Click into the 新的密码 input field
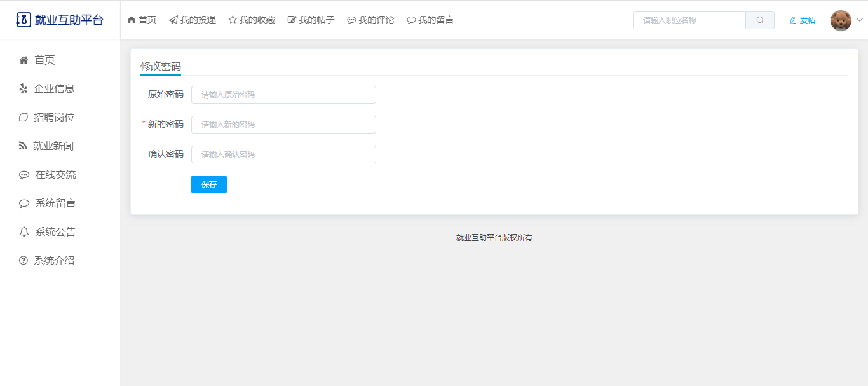This screenshot has height=386, width=868. (283, 125)
